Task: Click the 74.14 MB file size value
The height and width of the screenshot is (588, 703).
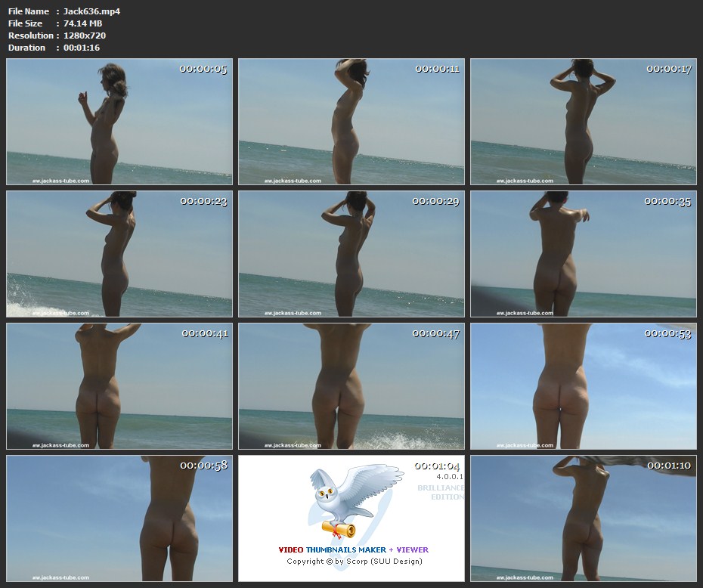Action: pos(82,23)
